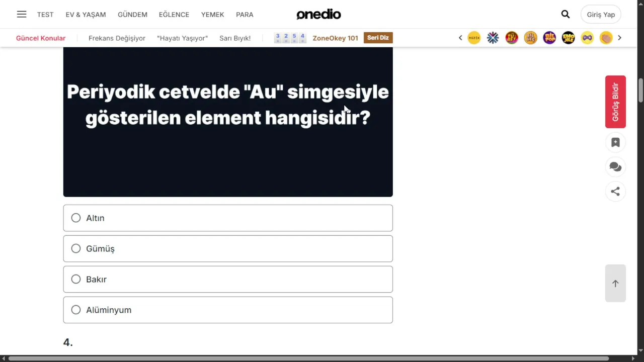
Task: Click the Giriş Yap button
Action: 601,15
